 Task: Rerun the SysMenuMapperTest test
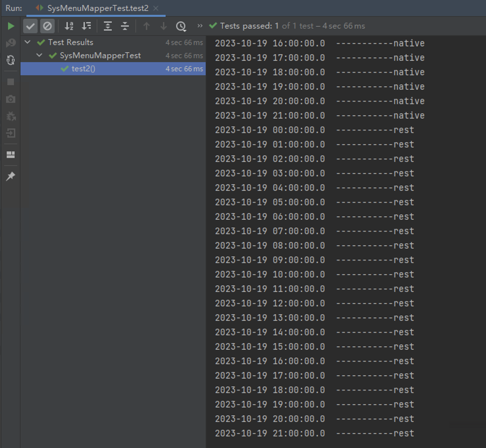(x=11, y=26)
